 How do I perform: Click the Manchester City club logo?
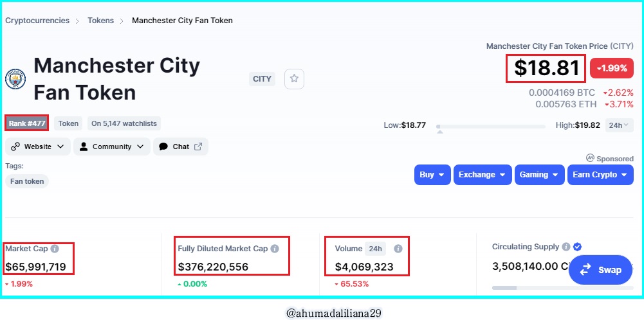click(15, 79)
